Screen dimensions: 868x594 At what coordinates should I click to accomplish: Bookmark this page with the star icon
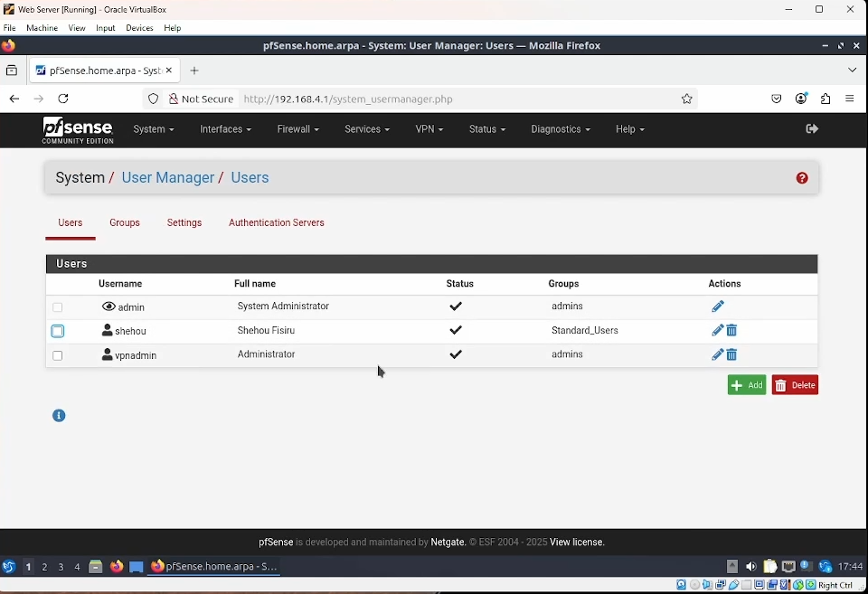coord(687,99)
